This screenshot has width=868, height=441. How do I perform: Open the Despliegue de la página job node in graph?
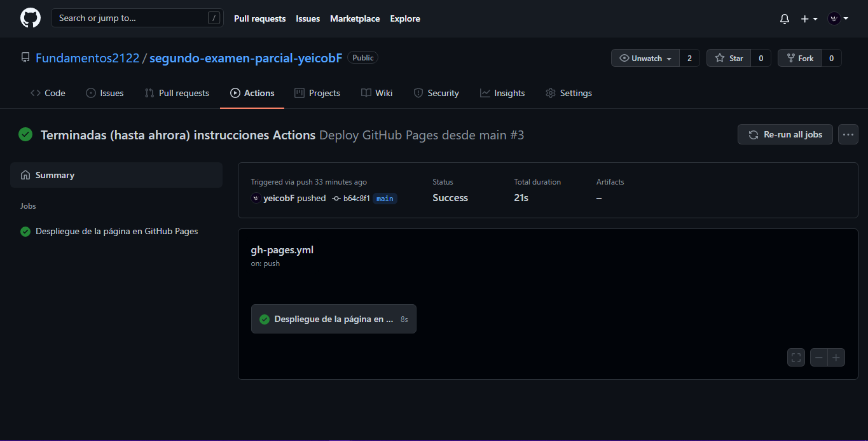(334, 319)
